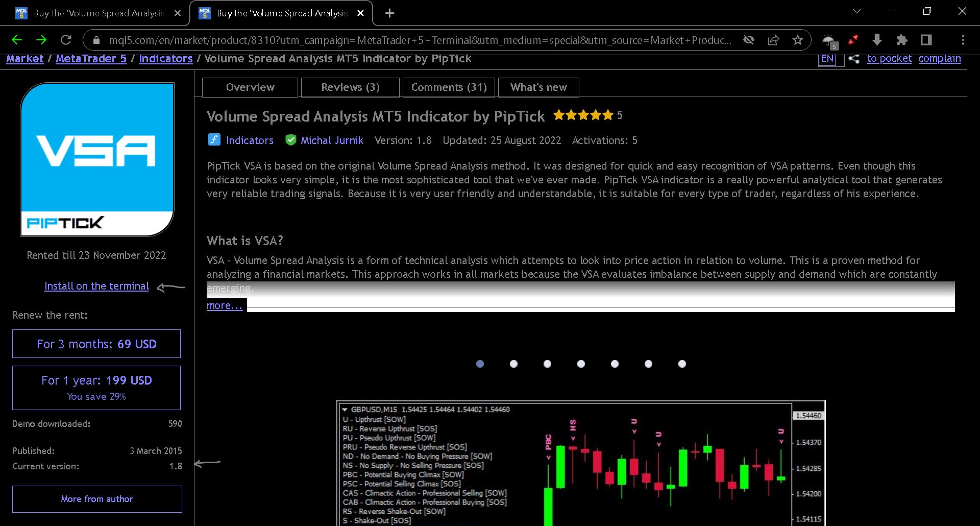
Task: Click the VSA PipTick product logo
Action: pos(97,159)
